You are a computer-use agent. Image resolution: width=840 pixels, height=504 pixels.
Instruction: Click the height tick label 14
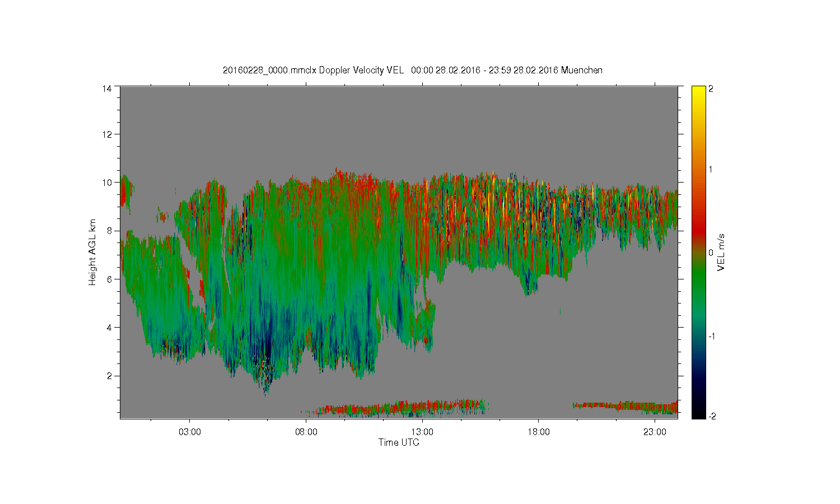pyautogui.click(x=107, y=88)
